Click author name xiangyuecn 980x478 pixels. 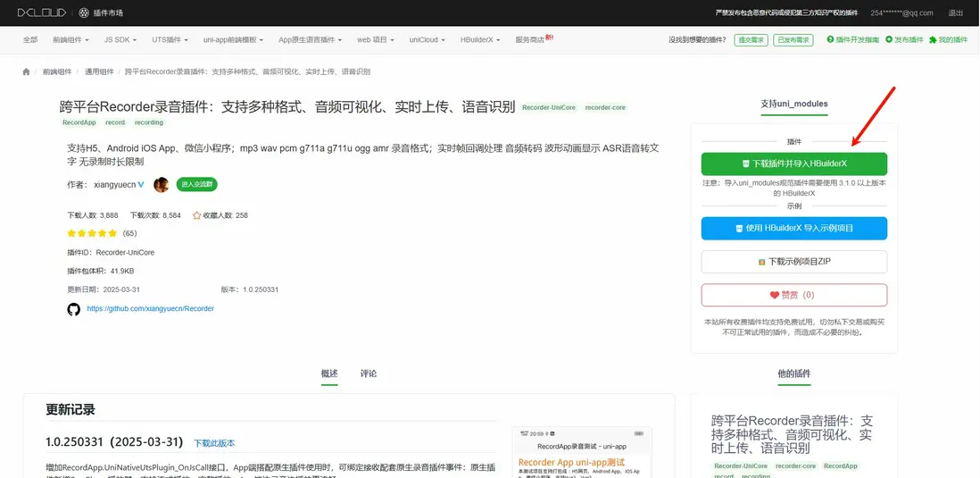114,185
